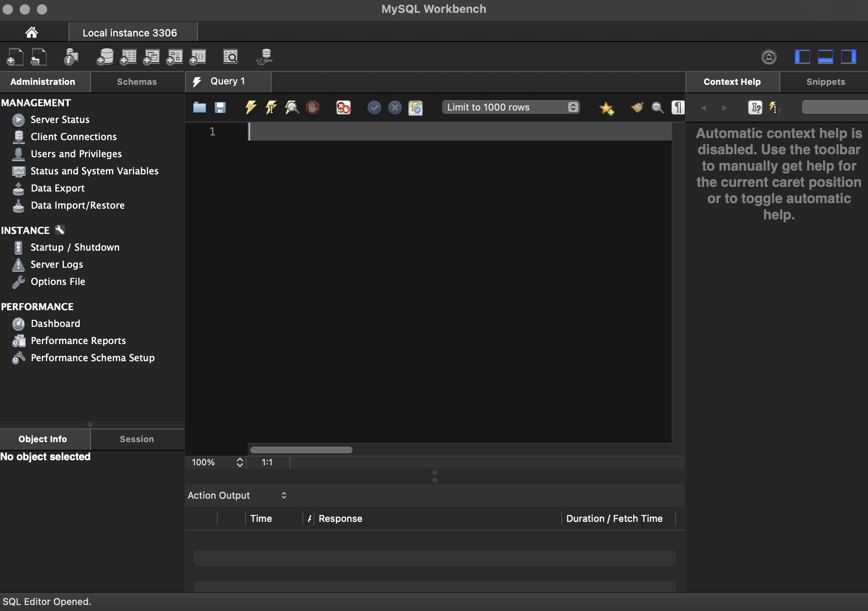Toggle invisible characters pilcrow button
Viewport: 868px width, 611px height.
coord(678,107)
